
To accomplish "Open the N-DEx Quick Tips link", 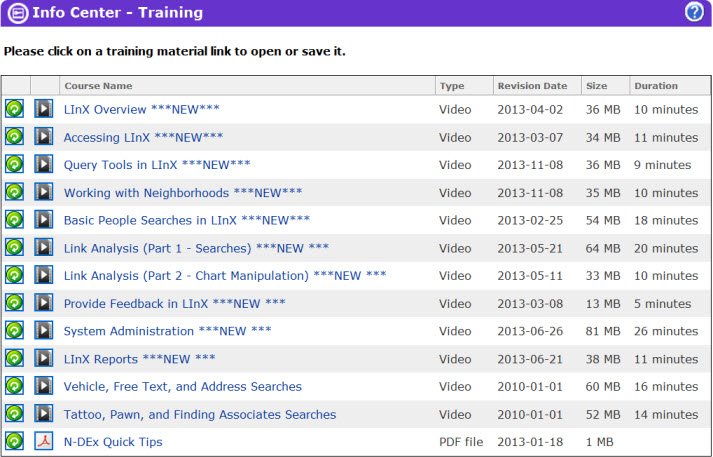I will [113, 442].
